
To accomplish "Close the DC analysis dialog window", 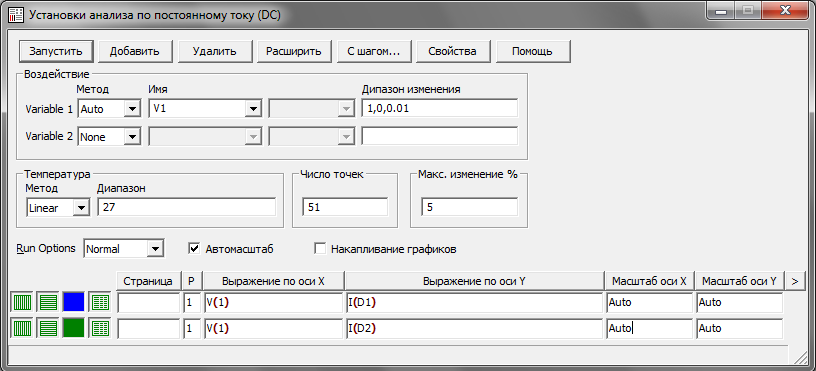I will pos(786,11).
